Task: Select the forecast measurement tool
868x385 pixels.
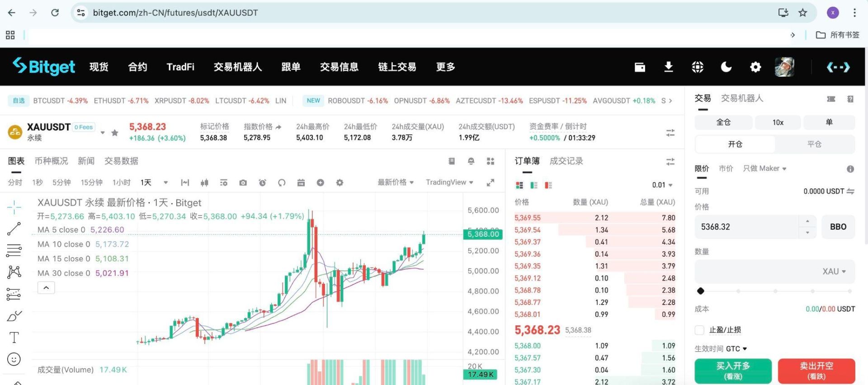Action: (14, 294)
